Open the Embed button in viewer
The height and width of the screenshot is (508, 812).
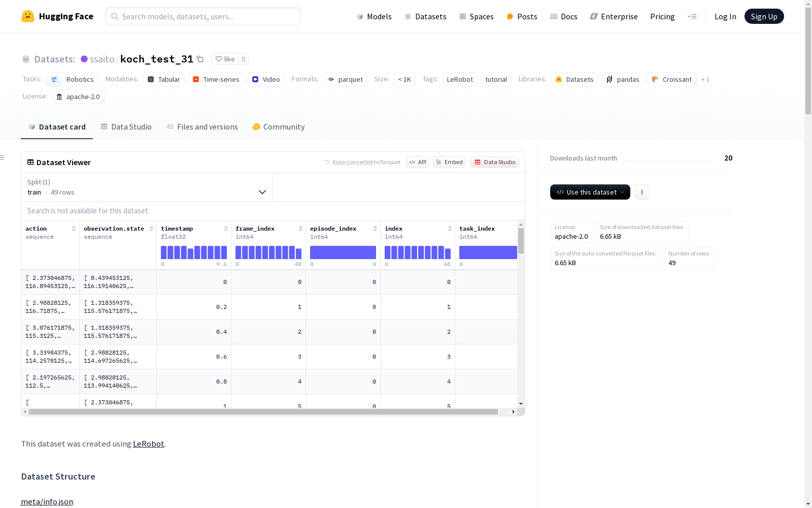tap(449, 162)
